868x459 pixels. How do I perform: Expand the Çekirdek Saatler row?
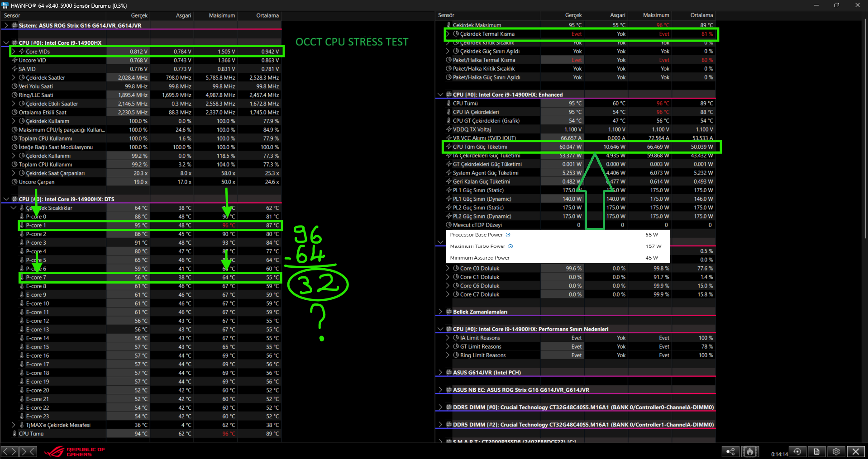coord(14,78)
